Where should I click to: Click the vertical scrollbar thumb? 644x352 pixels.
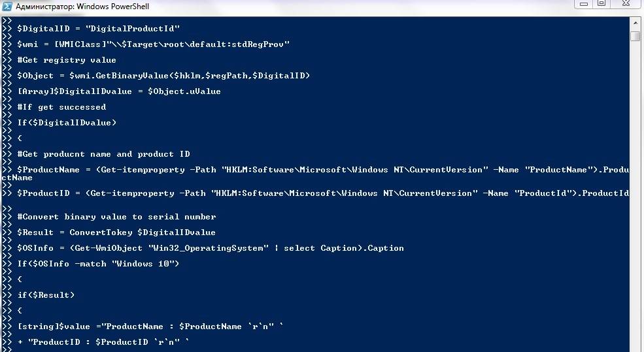(636, 36)
